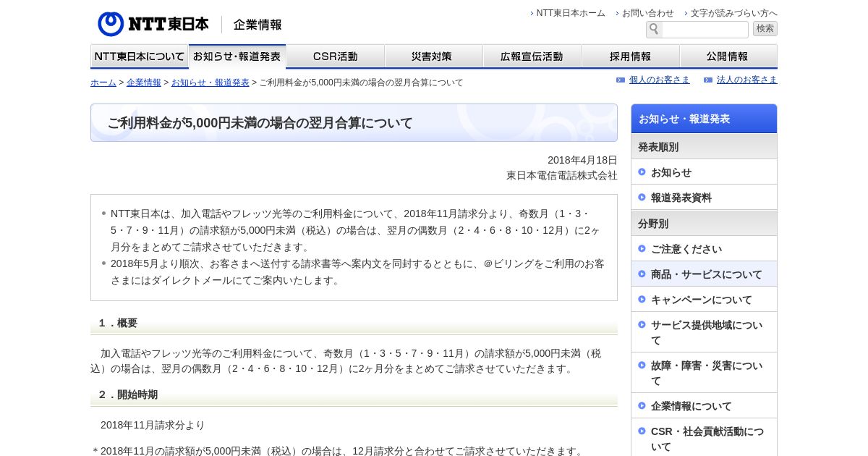Click the sidebar label 分野別

pyautogui.click(x=653, y=224)
